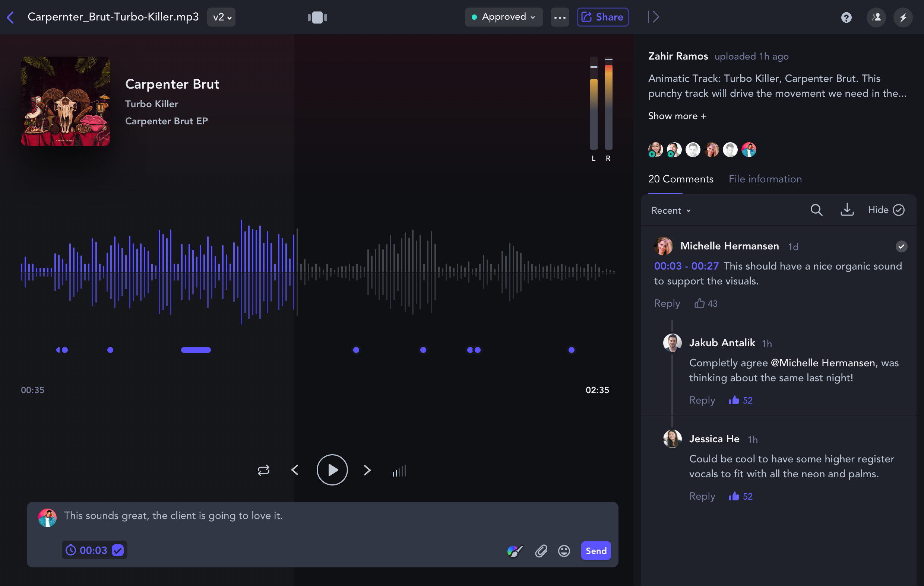Open the color annotation brush tool

click(x=515, y=551)
